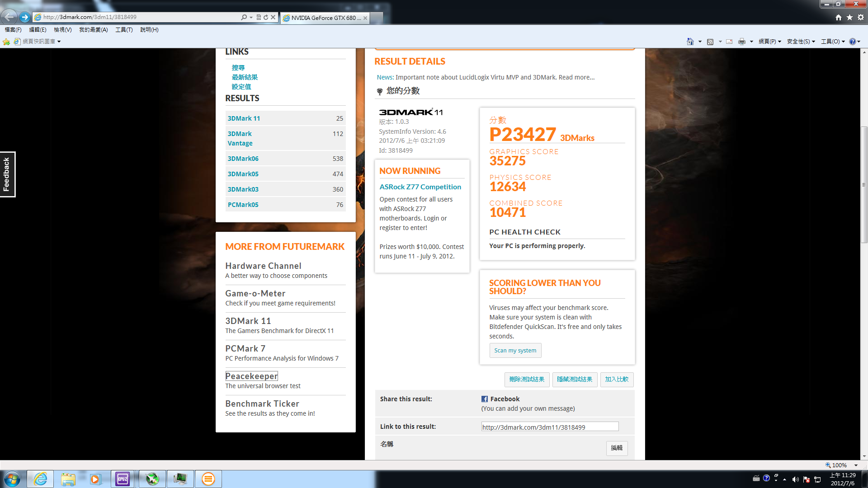The width and height of the screenshot is (868, 488).
Task: Click the Action Center flag tray icon
Action: coord(807,479)
